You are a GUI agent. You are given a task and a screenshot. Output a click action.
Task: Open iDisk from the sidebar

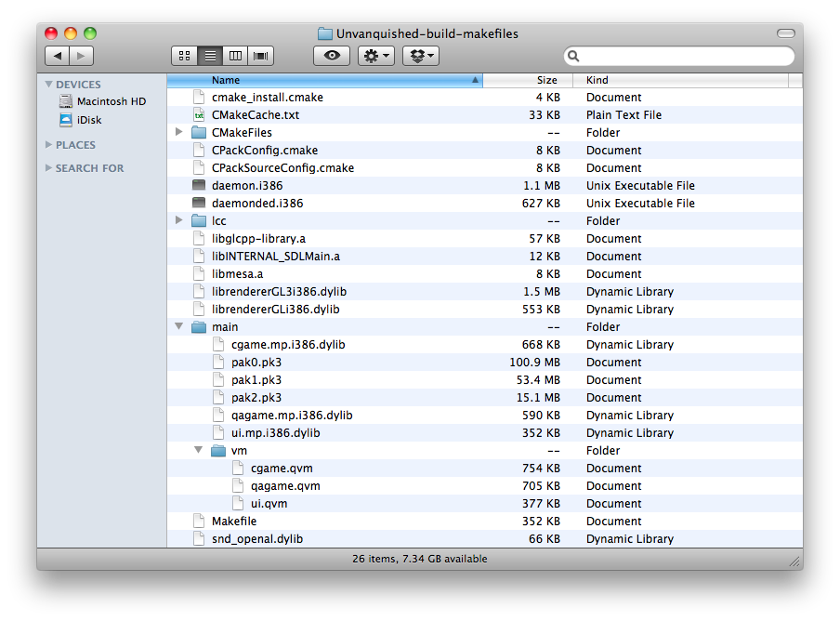(89, 120)
